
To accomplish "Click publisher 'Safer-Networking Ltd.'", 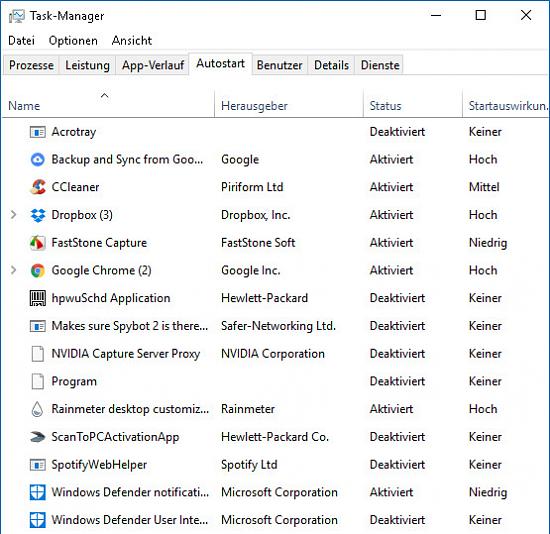I will click(x=279, y=326).
